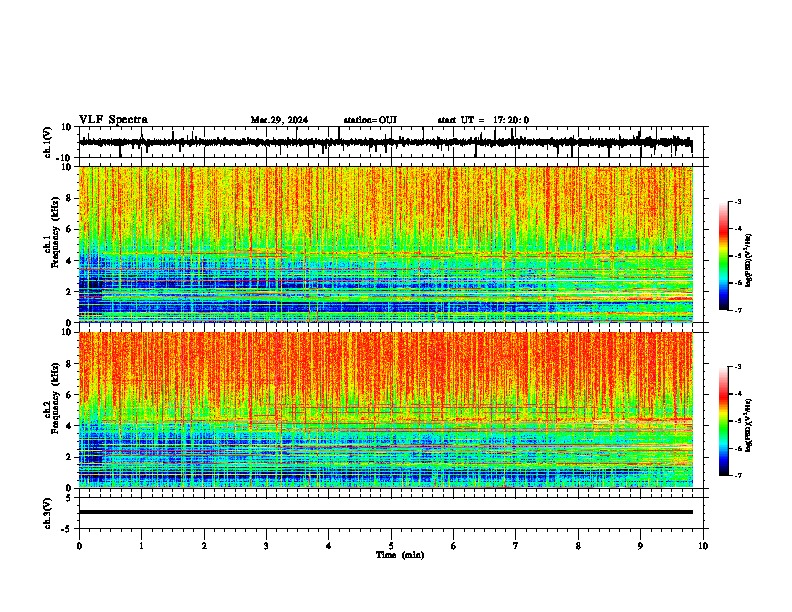The height and width of the screenshot is (612, 792).
Task: Click the ch.1 spectrogram color scale bar
Action: click(724, 256)
